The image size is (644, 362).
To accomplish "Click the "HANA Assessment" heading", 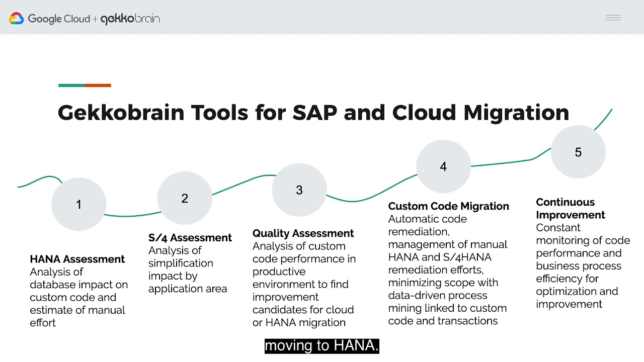I will pos(77,259).
